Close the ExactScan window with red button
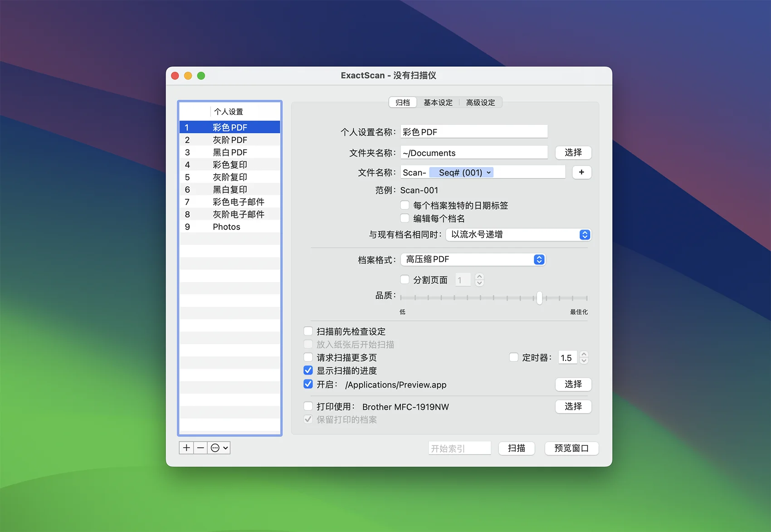771x532 pixels. click(175, 76)
